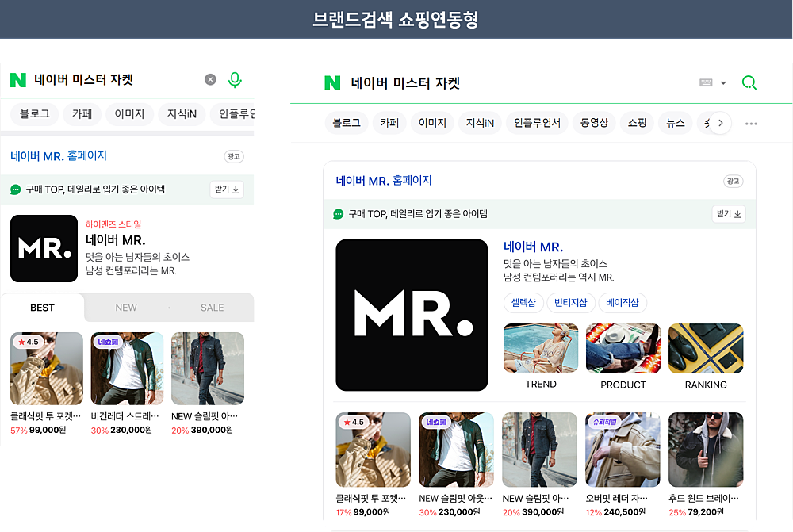Open 네이버 MR. 홈페이지 link in desktop view
793x532 pixels.
point(384,181)
